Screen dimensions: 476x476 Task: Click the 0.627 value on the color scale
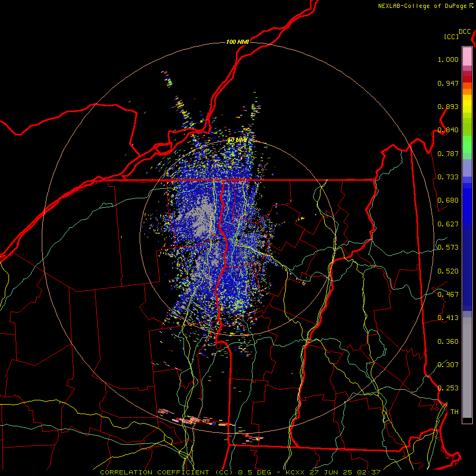point(448,224)
